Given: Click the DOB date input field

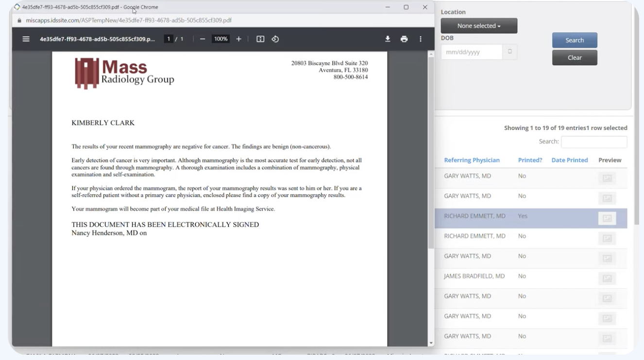Looking at the screenshot, I should (472, 52).
